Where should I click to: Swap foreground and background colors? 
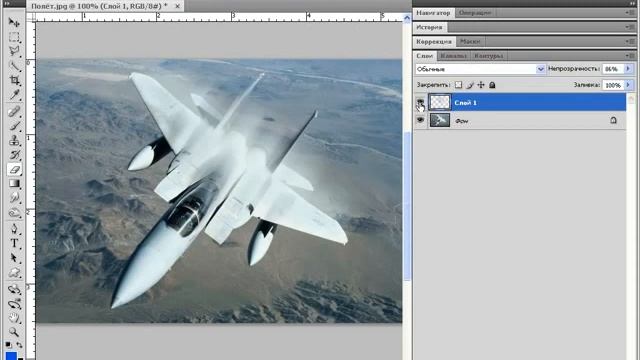(19, 345)
